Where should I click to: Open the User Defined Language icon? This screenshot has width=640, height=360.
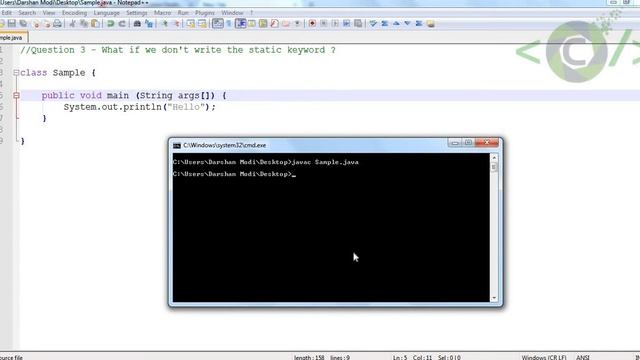click(251, 24)
